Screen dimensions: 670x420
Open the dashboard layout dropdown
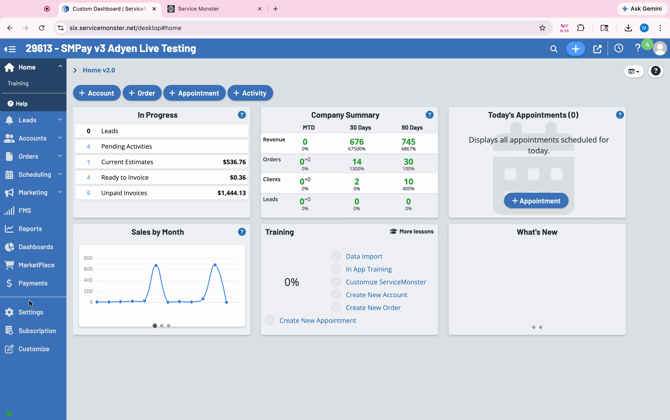click(634, 71)
